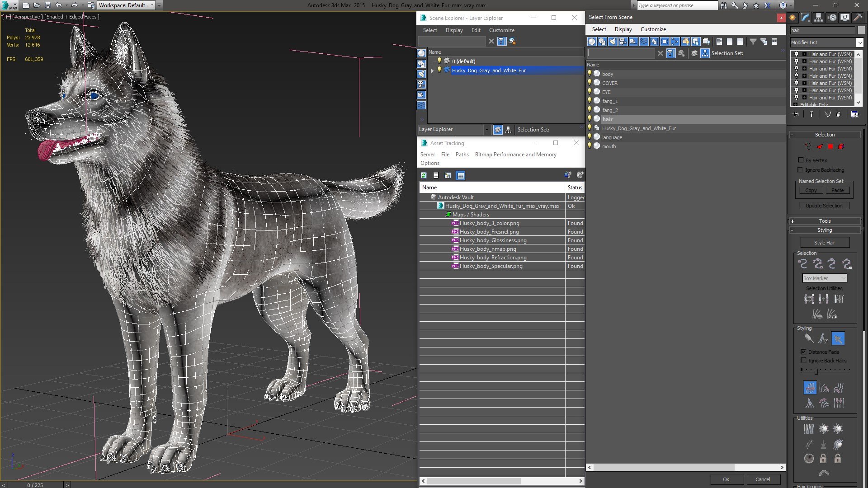Image resolution: width=868 pixels, height=488 pixels.
Task: Open the Motion command panel tab
Action: [x=832, y=18]
